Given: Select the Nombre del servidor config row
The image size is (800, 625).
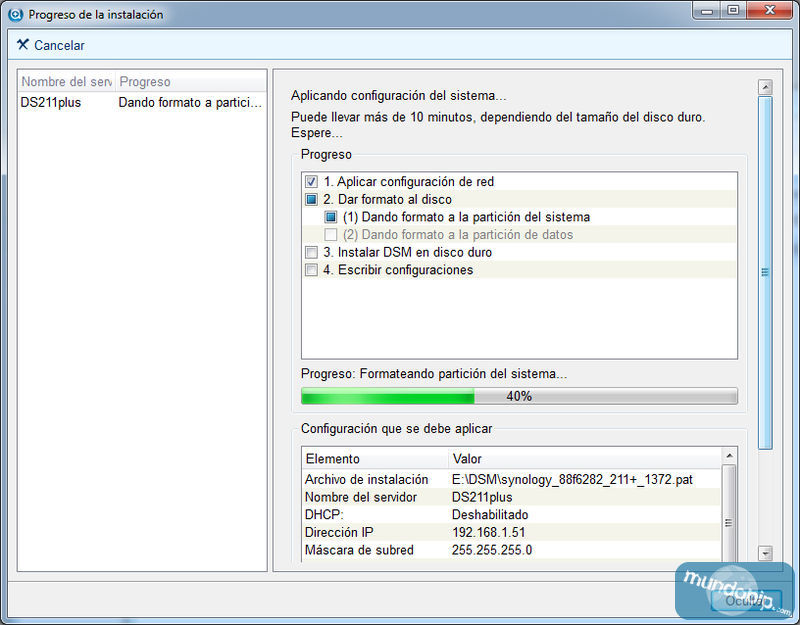Looking at the screenshot, I should click(511, 497).
